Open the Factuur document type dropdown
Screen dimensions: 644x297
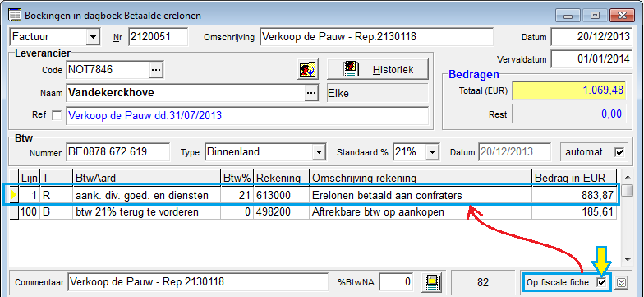point(94,37)
